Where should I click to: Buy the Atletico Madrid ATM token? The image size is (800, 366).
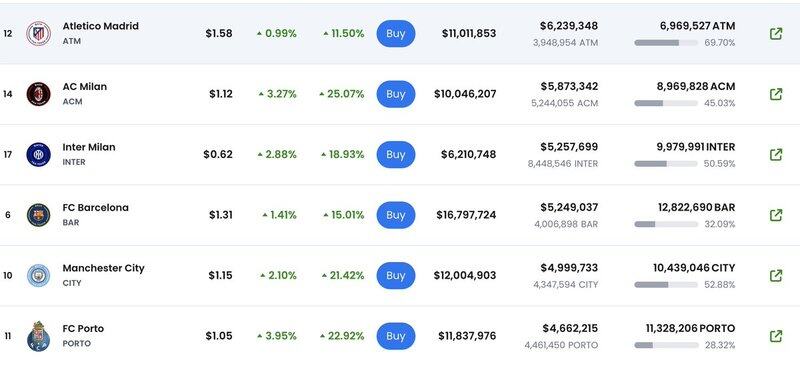tap(396, 34)
